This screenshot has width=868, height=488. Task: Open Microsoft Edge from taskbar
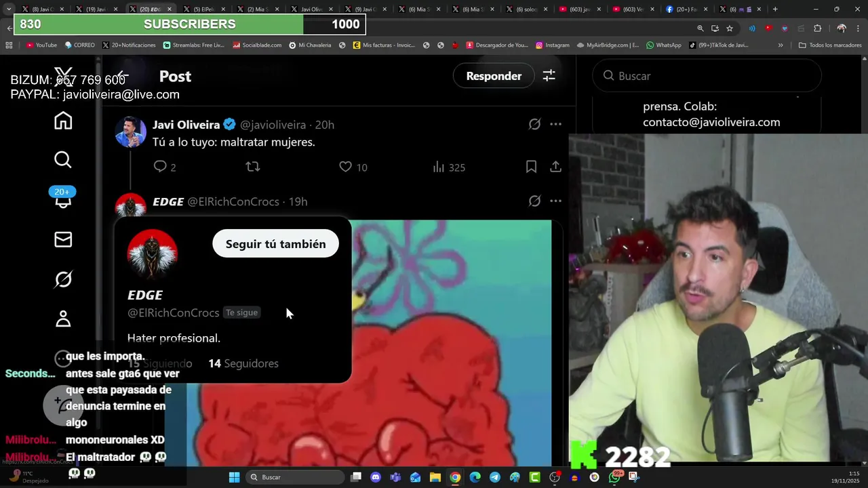[475, 477]
